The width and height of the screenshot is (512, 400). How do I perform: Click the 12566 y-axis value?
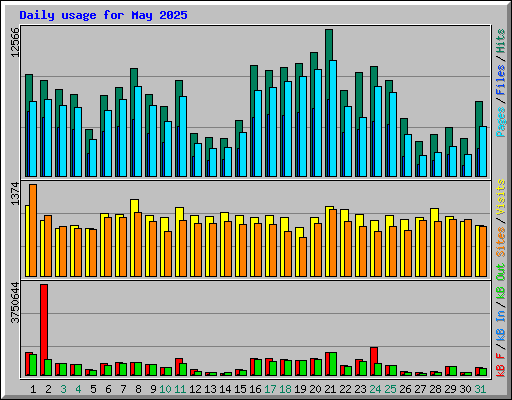click(x=15, y=42)
